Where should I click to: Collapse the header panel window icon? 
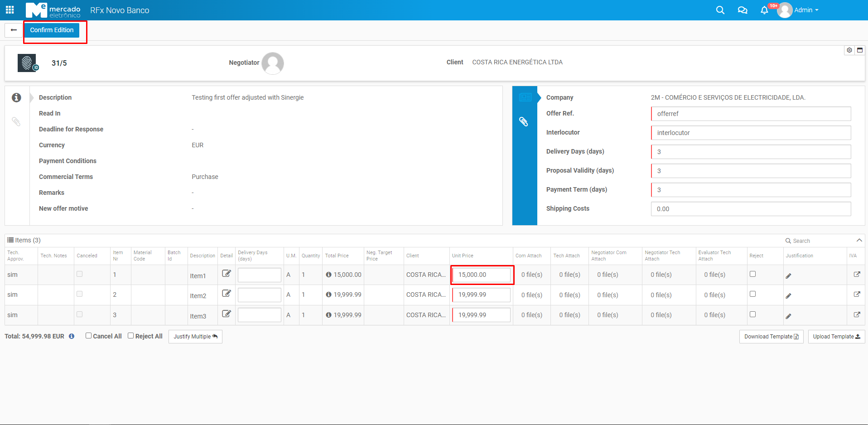[860, 50]
